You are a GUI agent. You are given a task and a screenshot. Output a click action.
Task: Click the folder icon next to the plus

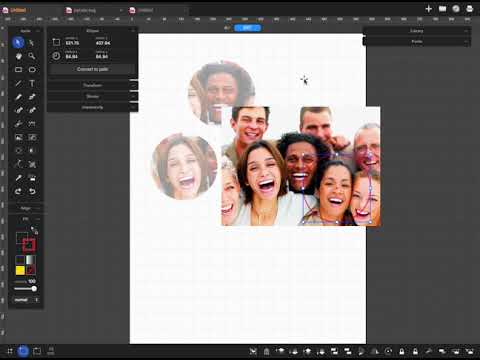pos(442,9)
